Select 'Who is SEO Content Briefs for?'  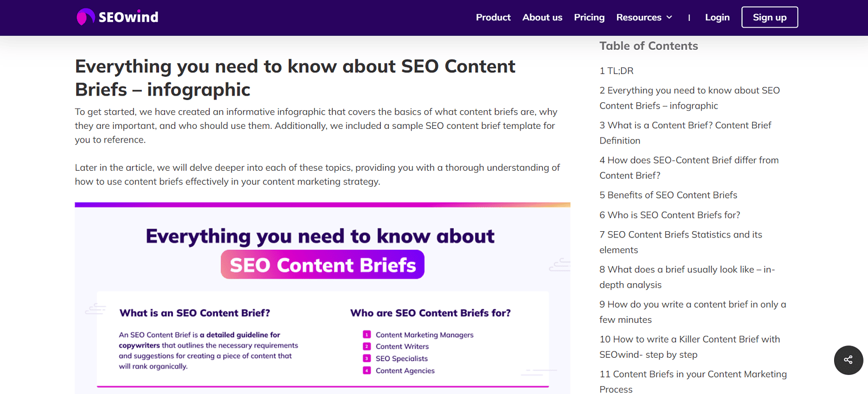point(669,215)
